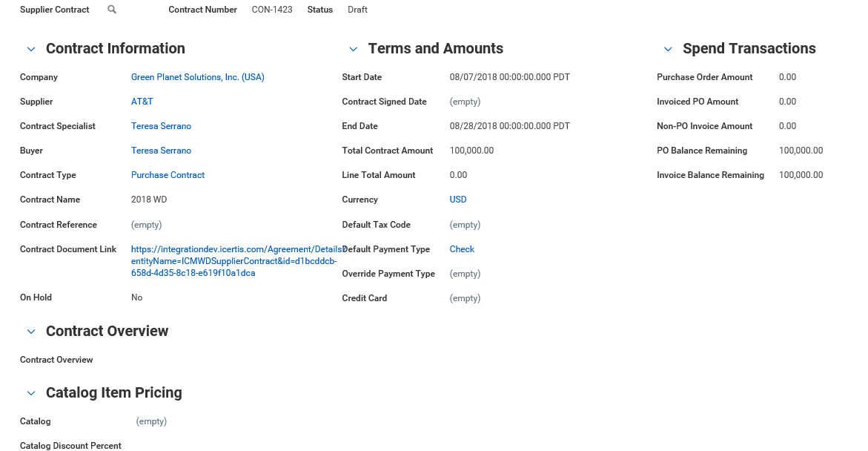Collapse the Spend Transactions section chevron

[x=668, y=49]
